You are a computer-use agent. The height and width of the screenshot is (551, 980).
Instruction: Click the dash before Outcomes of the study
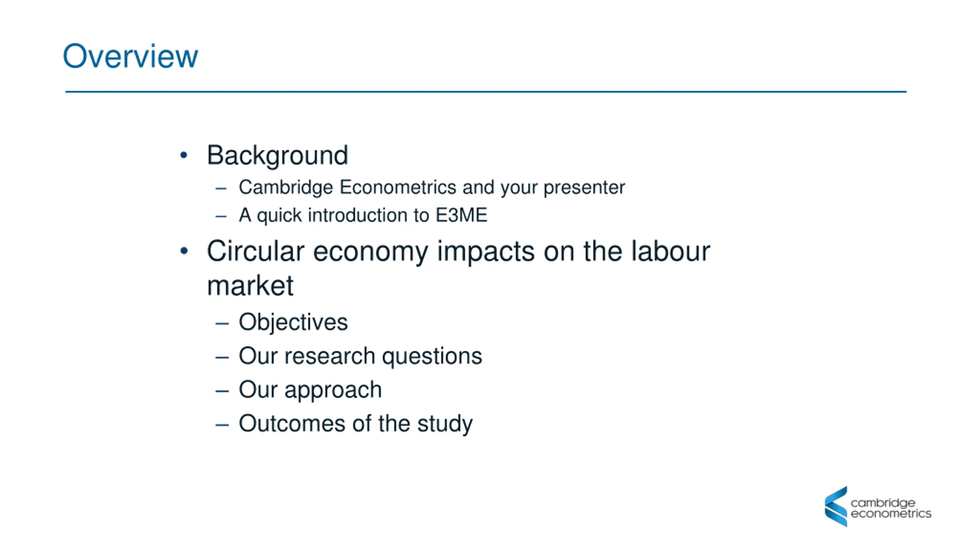[x=222, y=425]
